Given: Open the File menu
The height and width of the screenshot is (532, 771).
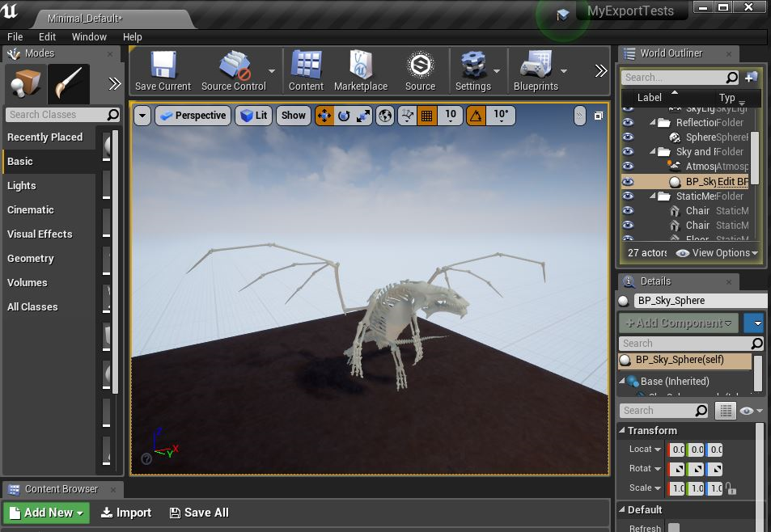Looking at the screenshot, I should [x=15, y=37].
